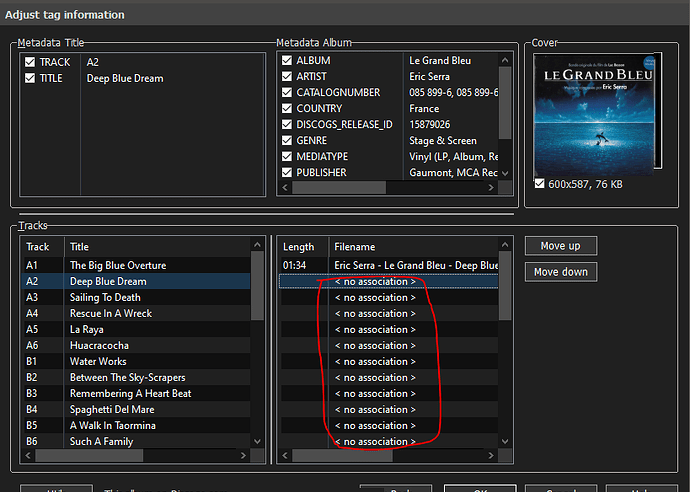Click up arrow of Filename list scrollbar

point(505,245)
